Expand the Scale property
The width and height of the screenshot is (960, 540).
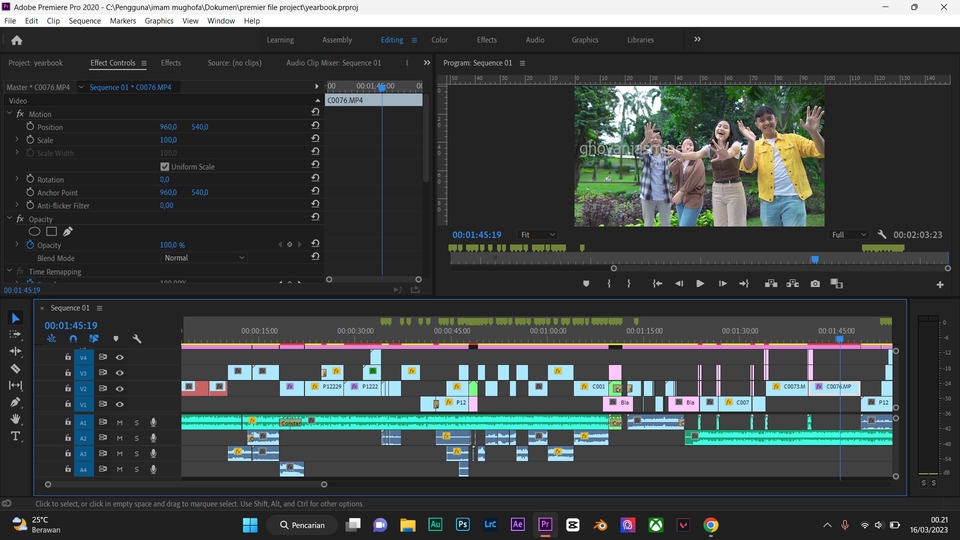17,140
